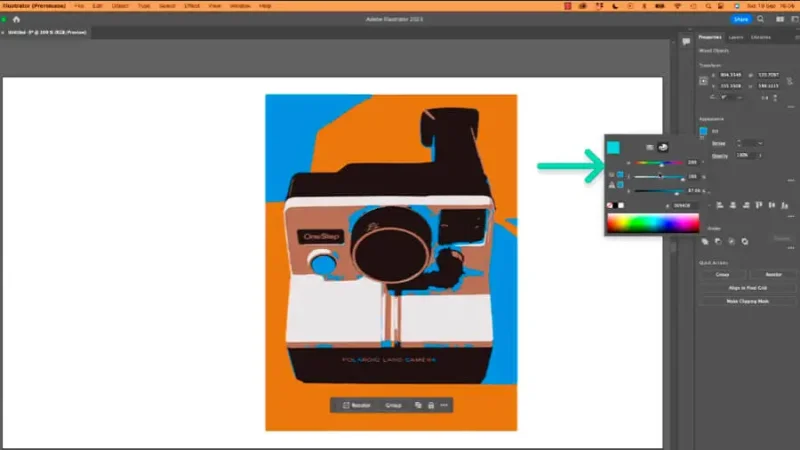The height and width of the screenshot is (450, 800).
Task: Toggle constrain width and height proportions link
Action: coord(789,81)
